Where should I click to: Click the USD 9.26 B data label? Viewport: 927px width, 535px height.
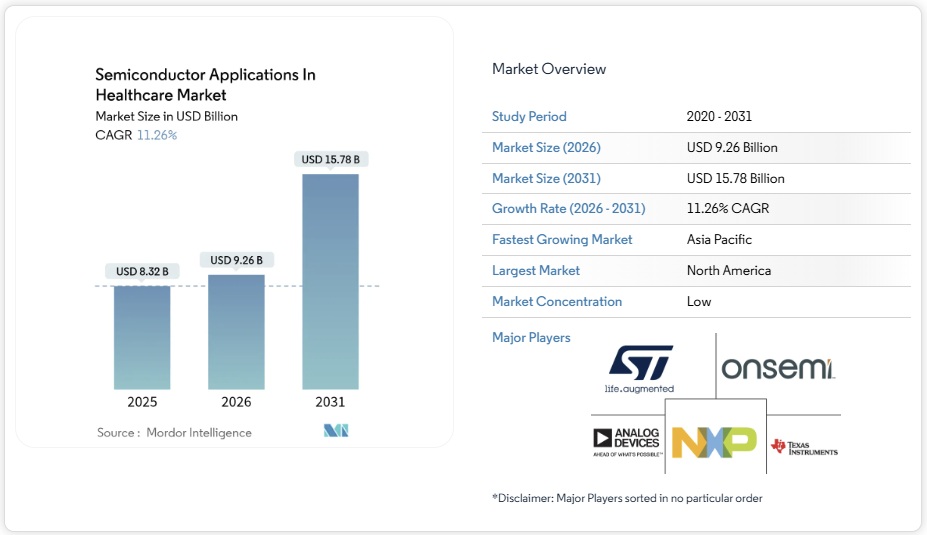[236, 260]
